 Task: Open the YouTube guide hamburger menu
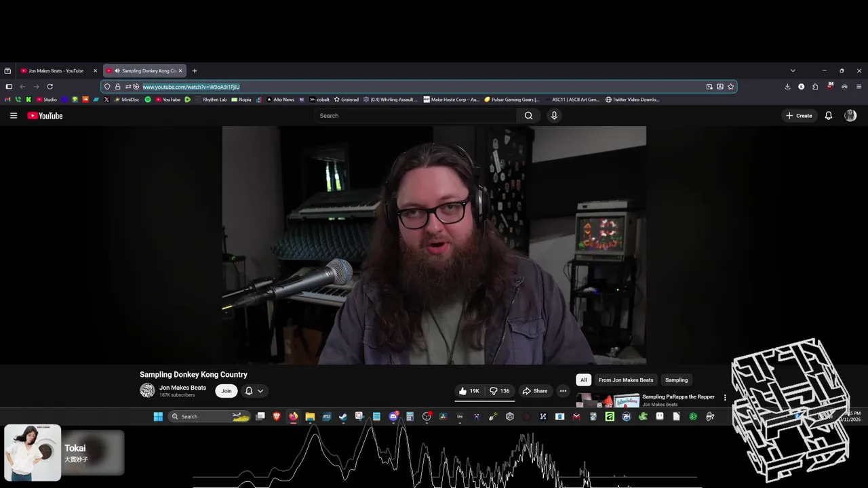[14, 116]
